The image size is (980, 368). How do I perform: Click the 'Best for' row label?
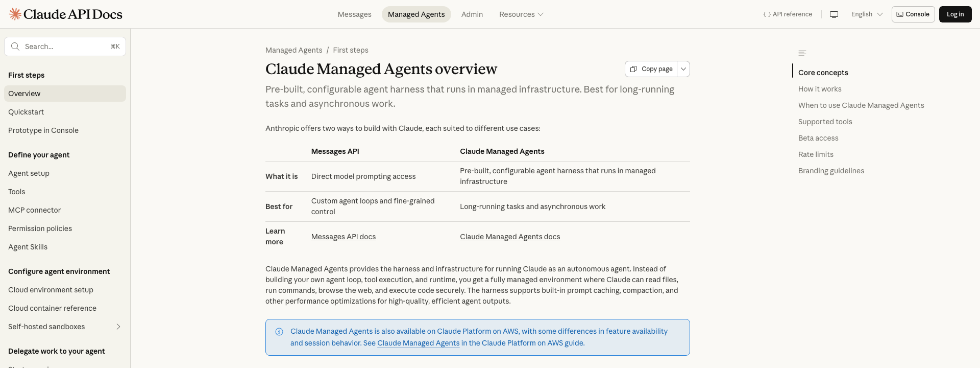[x=279, y=206]
